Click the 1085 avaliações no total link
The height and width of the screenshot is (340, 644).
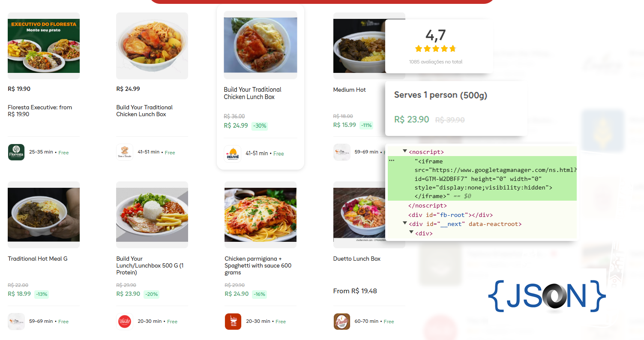(x=435, y=61)
